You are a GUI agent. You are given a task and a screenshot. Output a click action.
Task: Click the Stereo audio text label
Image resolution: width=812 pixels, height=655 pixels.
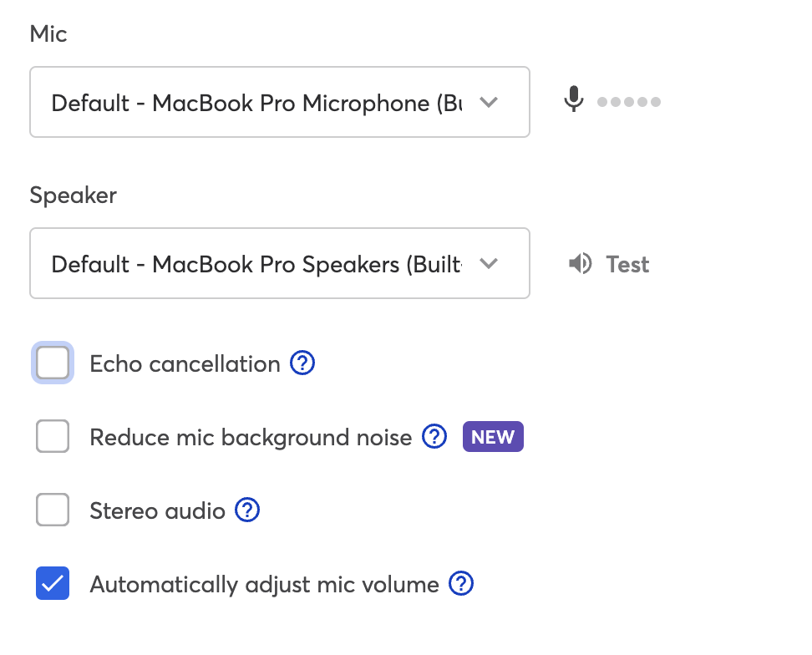157,510
